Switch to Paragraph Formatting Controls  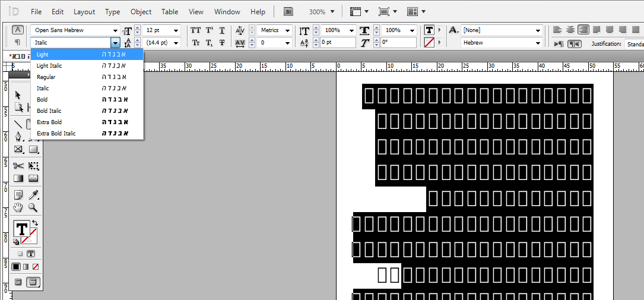[18, 42]
